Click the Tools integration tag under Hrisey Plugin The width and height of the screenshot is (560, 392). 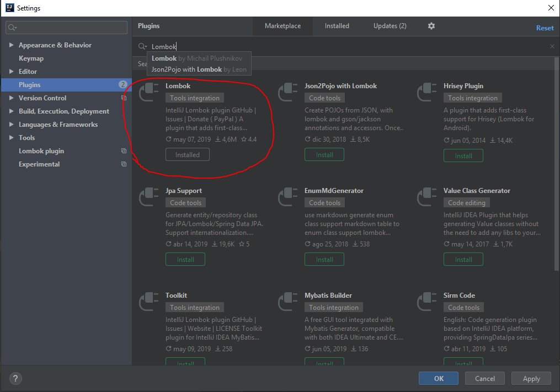tap(473, 98)
